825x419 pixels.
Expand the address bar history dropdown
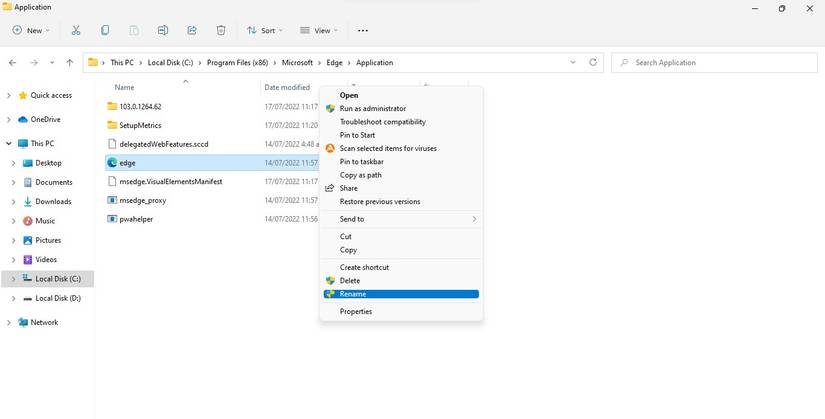click(x=573, y=62)
